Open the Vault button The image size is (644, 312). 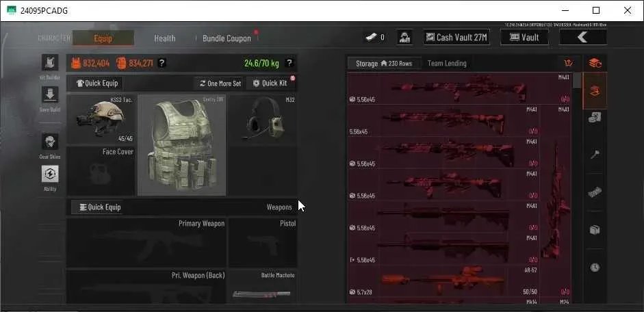click(x=524, y=38)
